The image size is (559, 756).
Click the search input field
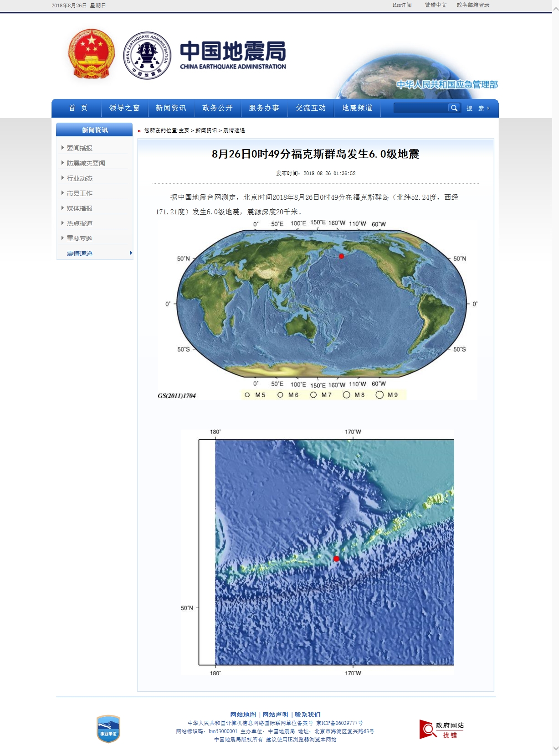tap(421, 108)
